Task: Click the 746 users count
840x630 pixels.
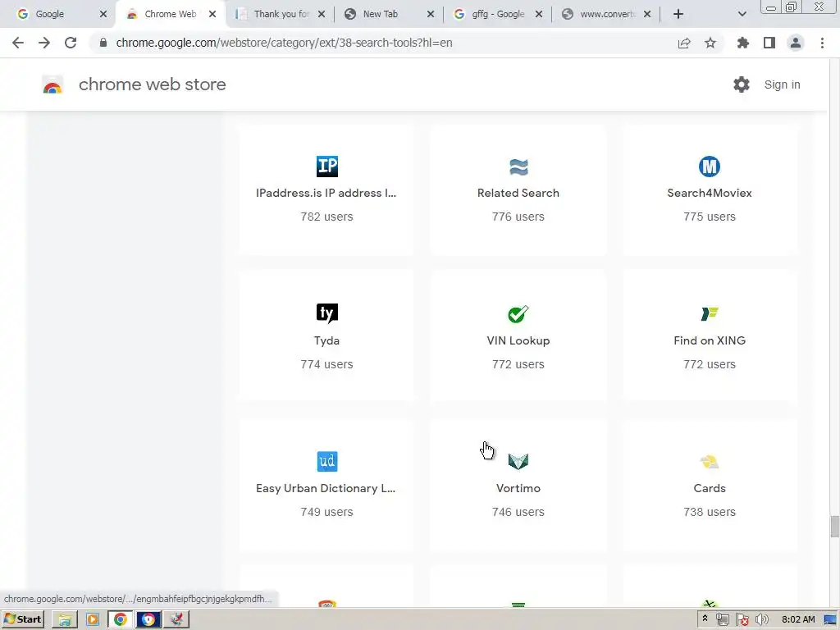Action: tap(518, 512)
